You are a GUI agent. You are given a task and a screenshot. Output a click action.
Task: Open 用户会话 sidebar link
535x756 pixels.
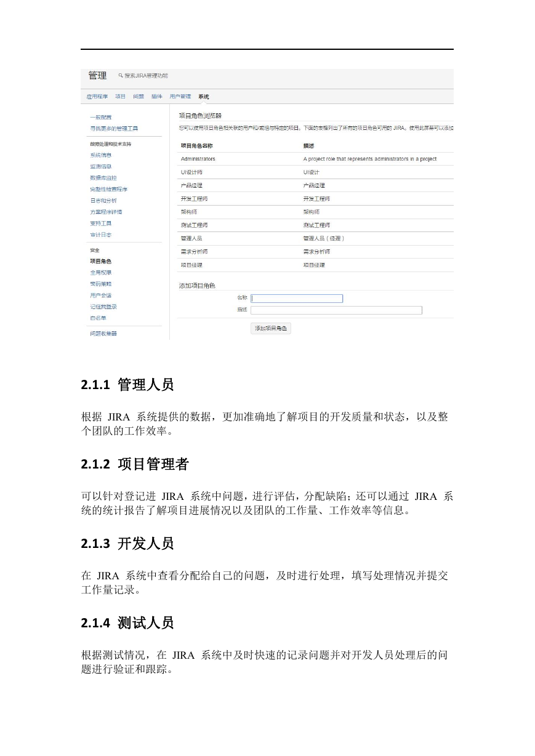point(101,295)
